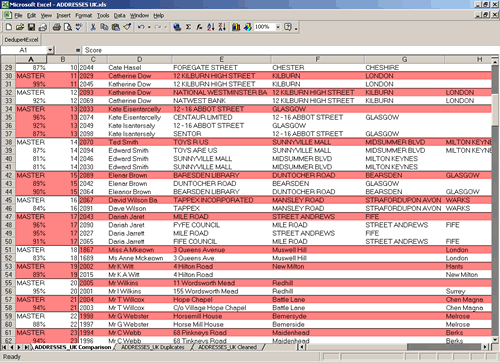Click the vertical scrollbar up arrow
This screenshot has height=363, width=500.
coord(495,62)
